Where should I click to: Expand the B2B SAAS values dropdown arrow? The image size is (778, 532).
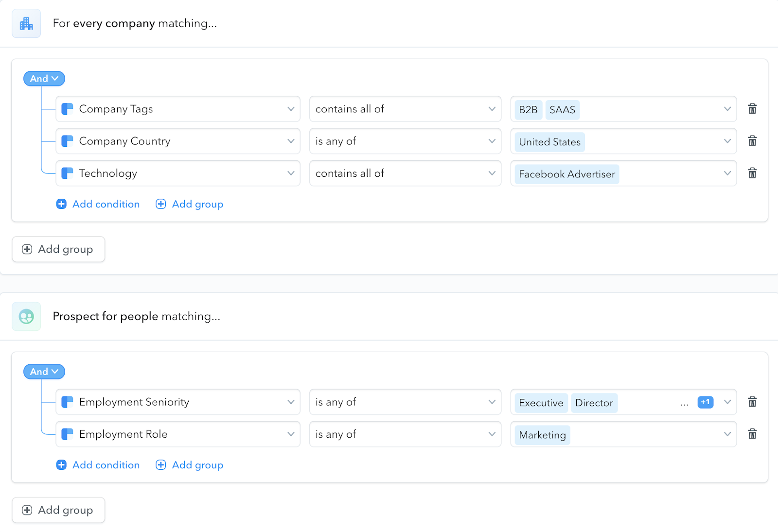point(727,109)
